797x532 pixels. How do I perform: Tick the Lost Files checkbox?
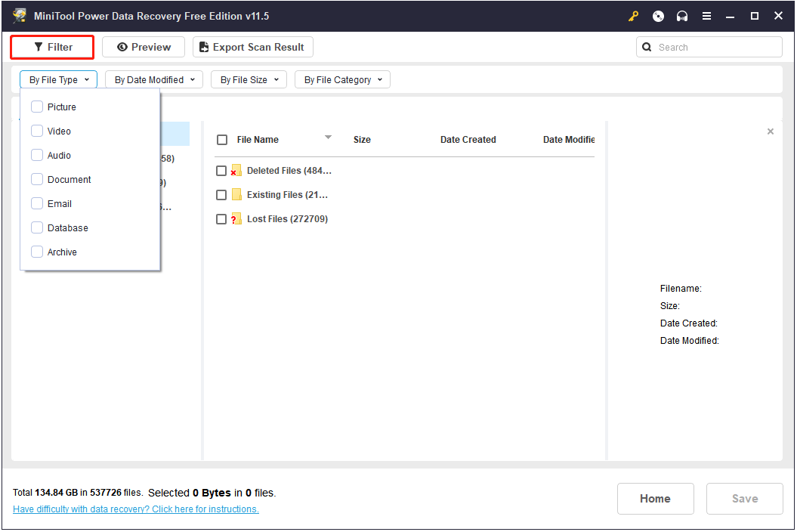[221, 219]
